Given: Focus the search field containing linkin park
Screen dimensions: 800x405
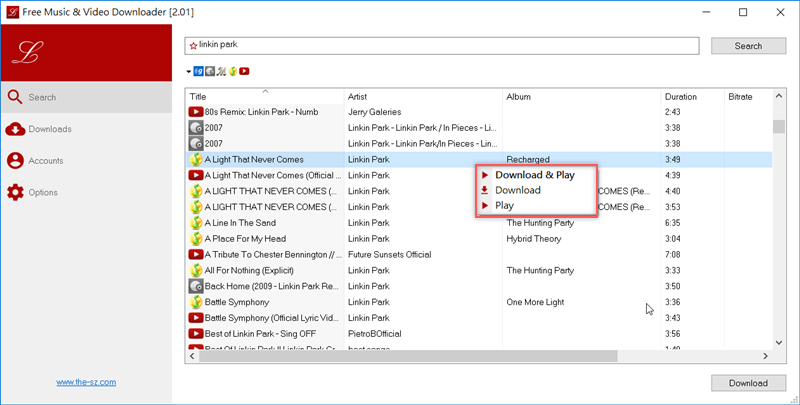Looking at the screenshot, I should pyautogui.click(x=440, y=46).
